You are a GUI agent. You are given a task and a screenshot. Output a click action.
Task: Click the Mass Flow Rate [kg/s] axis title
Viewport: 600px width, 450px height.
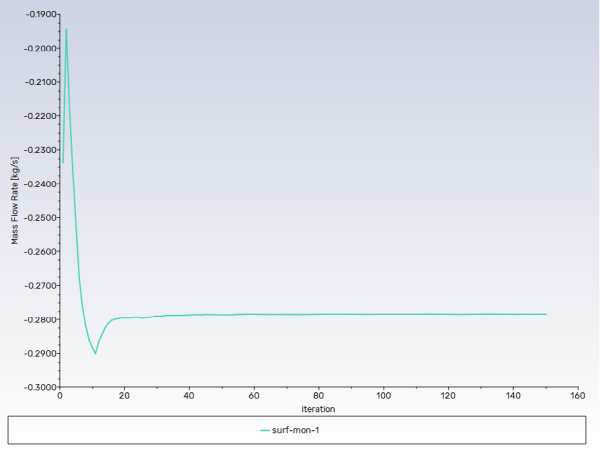pyautogui.click(x=15, y=201)
